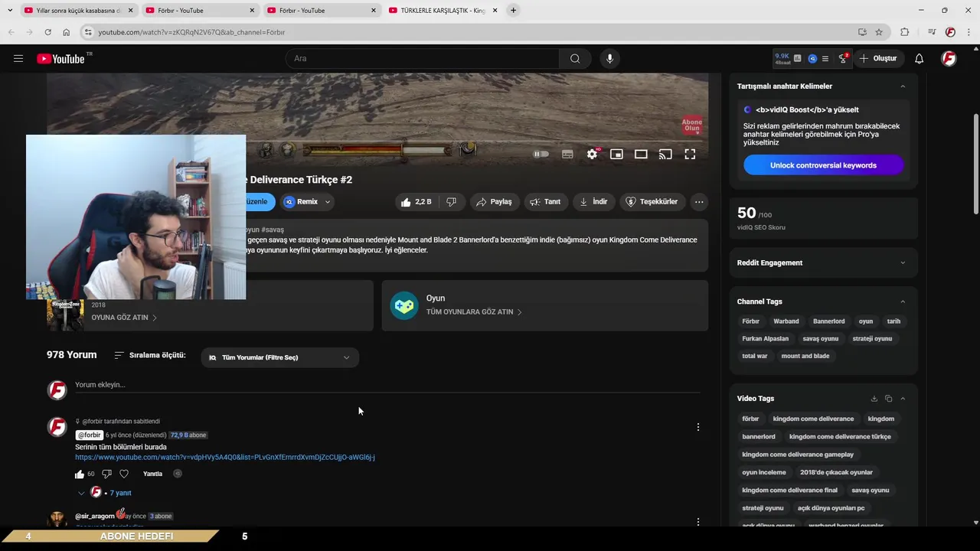The height and width of the screenshot is (551, 980).
Task: Collapse the Channel Tags section
Action: pos(903,302)
